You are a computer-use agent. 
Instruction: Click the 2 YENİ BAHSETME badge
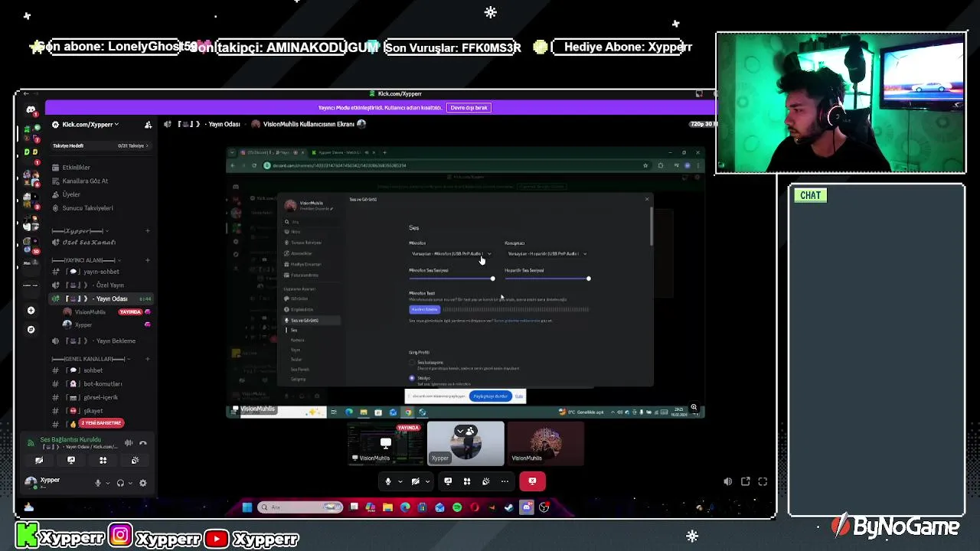(102, 423)
